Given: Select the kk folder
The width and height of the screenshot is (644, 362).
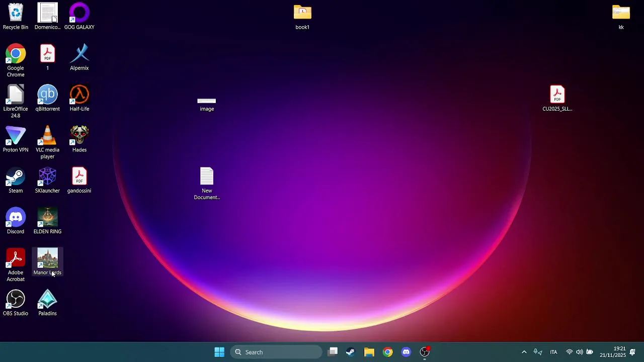Looking at the screenshot, I should [x=621, y=17].
